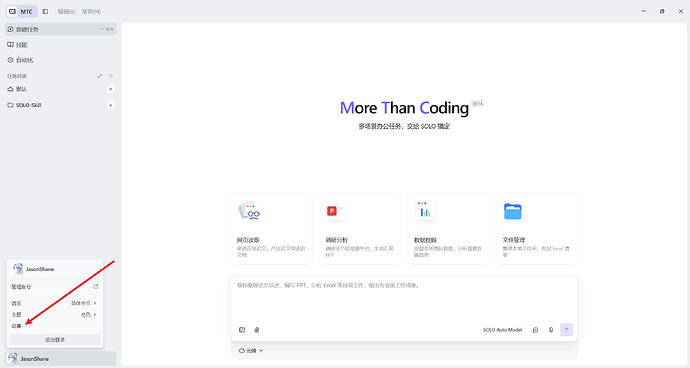Open the 云端 environment dropdown
The width and height of the screenshot is (690, 368).
(x=251, y=350)
